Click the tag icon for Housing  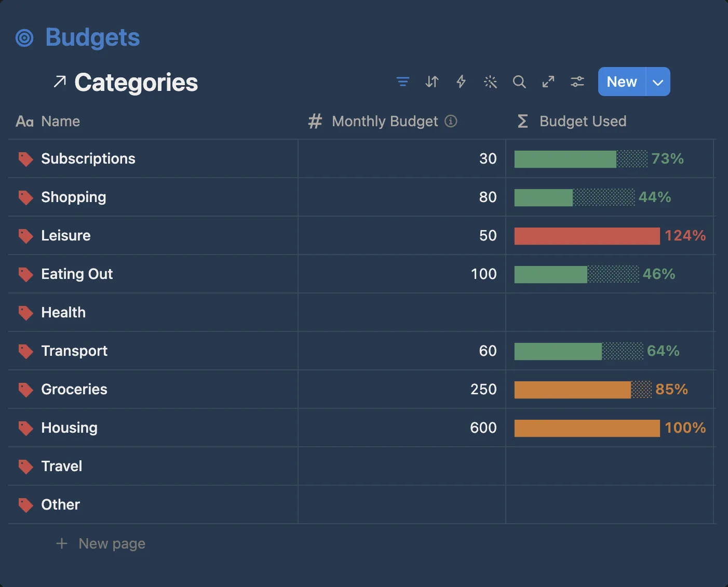pyautogui.click(x=25, y=428)
